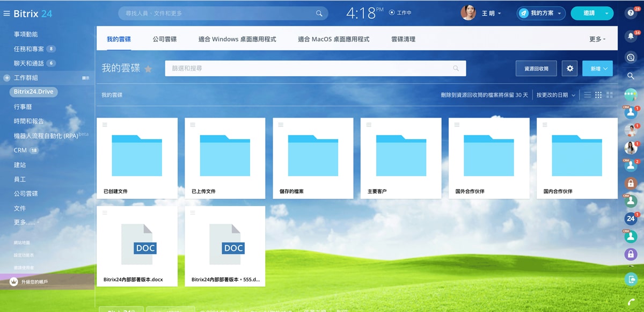Click the phone handset icon at sidebar bottom
644x312 pixels.
tap(631, 301)
